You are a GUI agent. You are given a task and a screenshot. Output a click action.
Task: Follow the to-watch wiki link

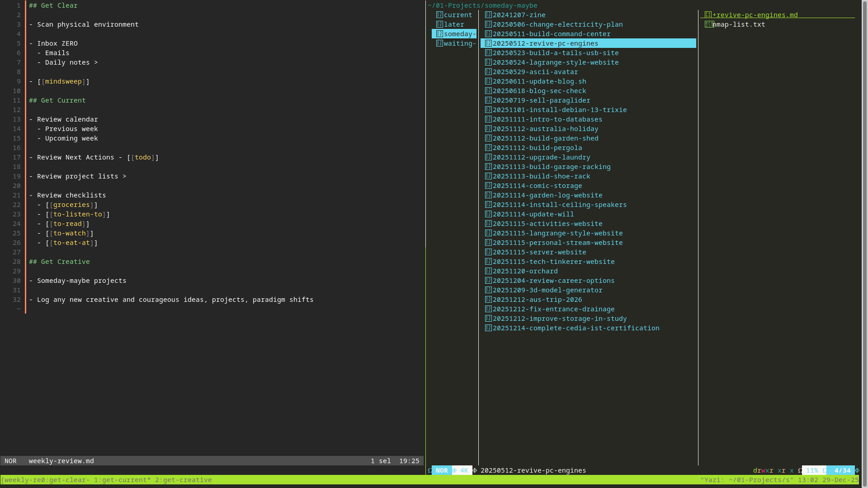(x=69, y=233)
